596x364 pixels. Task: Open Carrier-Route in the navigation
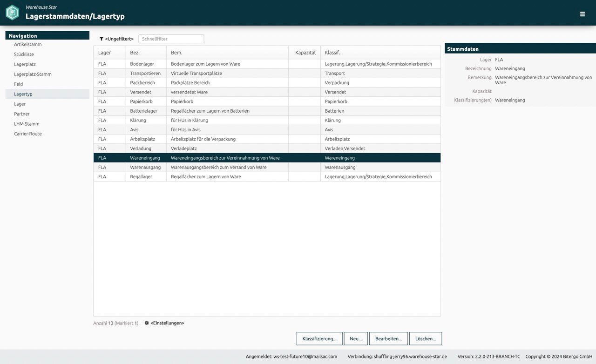28,134
